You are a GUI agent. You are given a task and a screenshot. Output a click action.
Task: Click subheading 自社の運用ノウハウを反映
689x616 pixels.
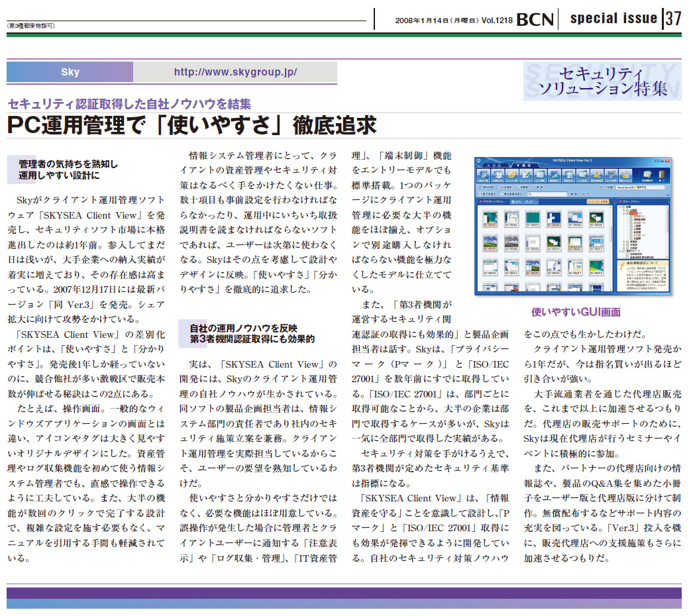[243, 328]
